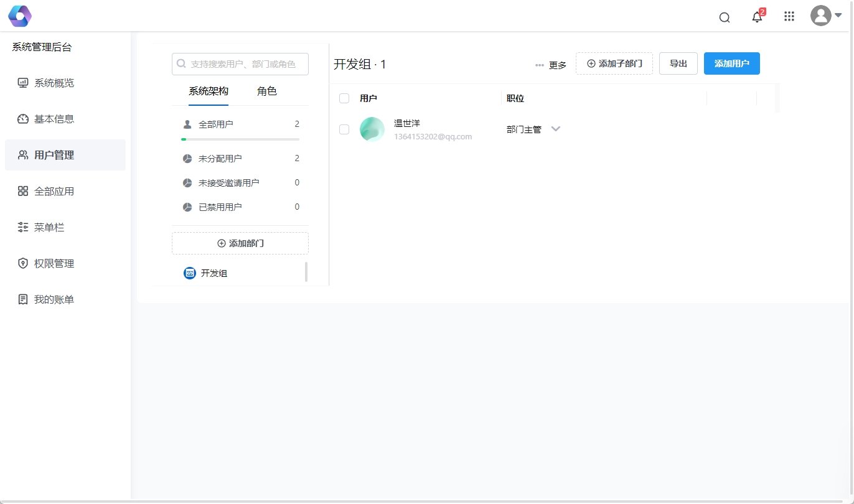Expand the 职位 dropdown for 部门主管

pyautogui.click(x=555, y=129)
